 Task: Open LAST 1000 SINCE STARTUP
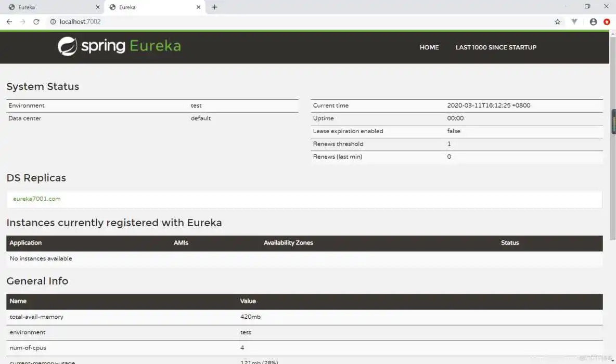(496, 47)
